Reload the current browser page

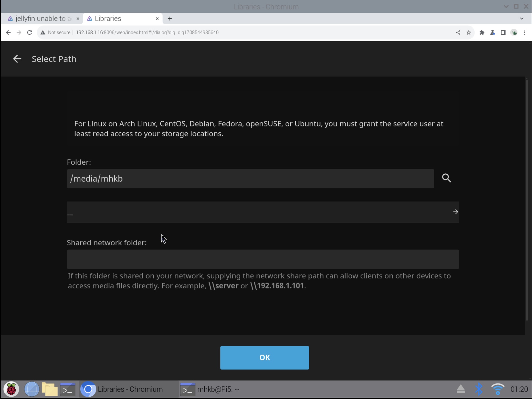click(x=30, y=32)
